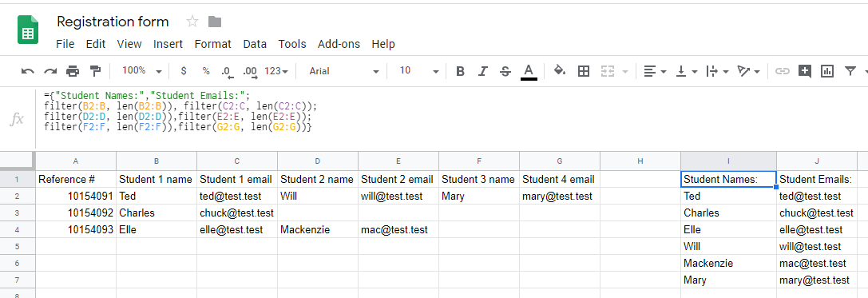Add a comment with plus bubble icon
The height and width of the screenshot is (298, 868).
804,71
